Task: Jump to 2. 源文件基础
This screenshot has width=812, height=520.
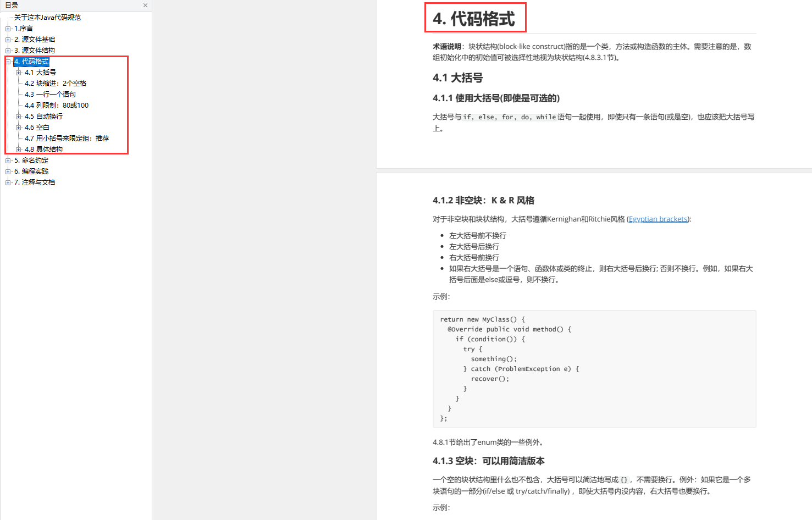Action: 35,40
